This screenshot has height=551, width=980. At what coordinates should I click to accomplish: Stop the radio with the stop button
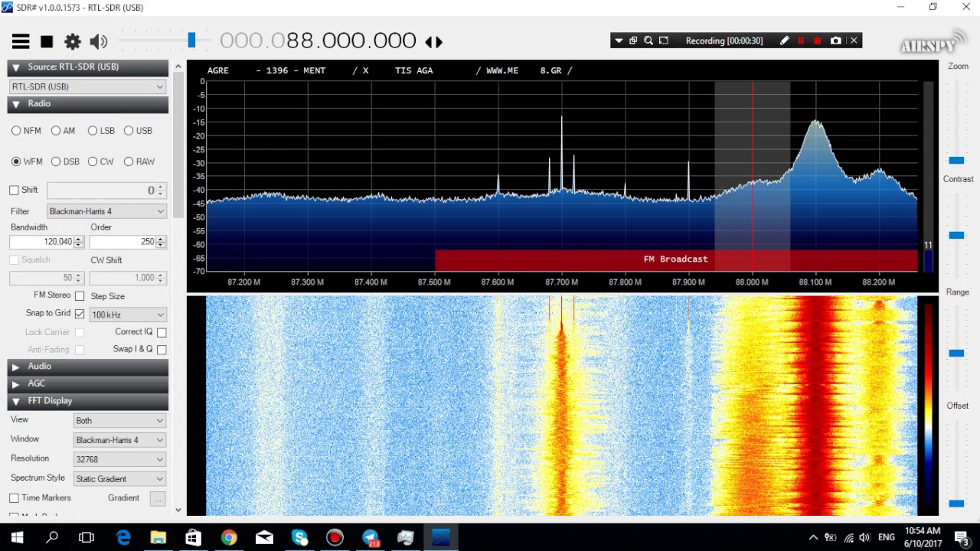[x=47, y=41]
